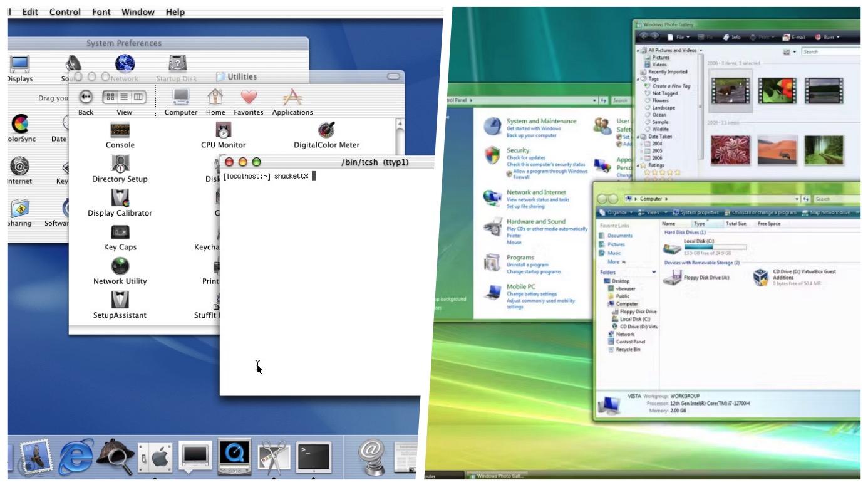Expand 2005 under Date Taken
The height and width of the screenshot is (487, 868).
pos(641,151)
